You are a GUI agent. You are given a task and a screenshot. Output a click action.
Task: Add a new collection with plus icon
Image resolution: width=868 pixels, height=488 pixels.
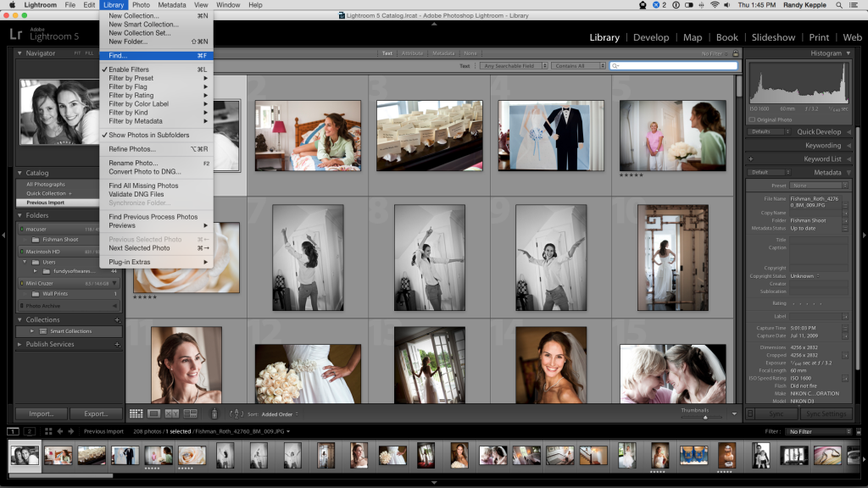coord(117,319)
